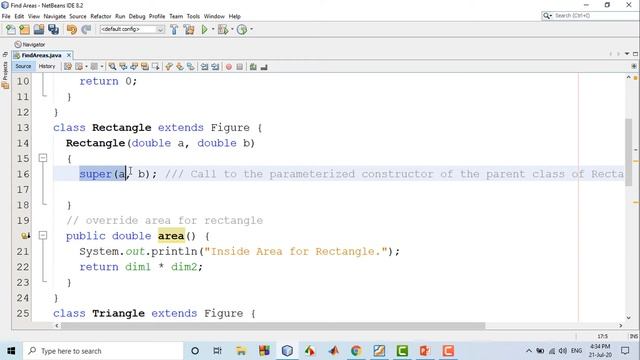Click the Build Project hammer icon
The image size is (640, 360).
click(174, 29)
